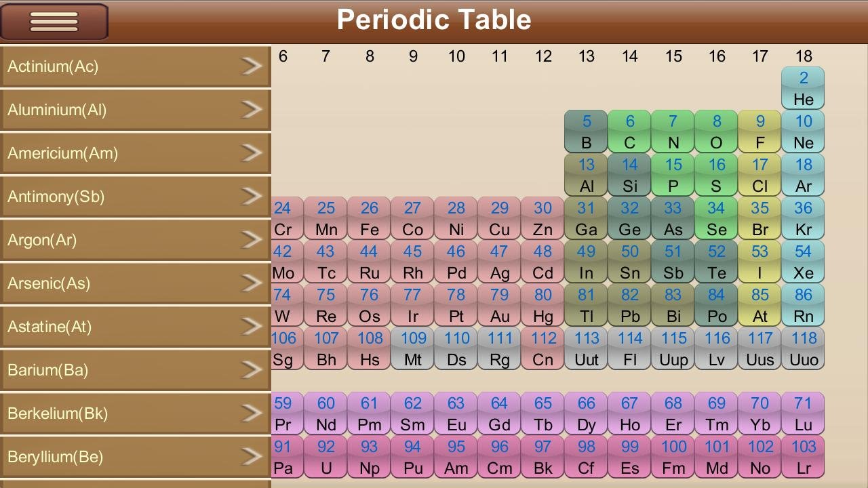Select the Helium (He) element tile
Viewport: 868px width, 488px height.
point(803,88)
